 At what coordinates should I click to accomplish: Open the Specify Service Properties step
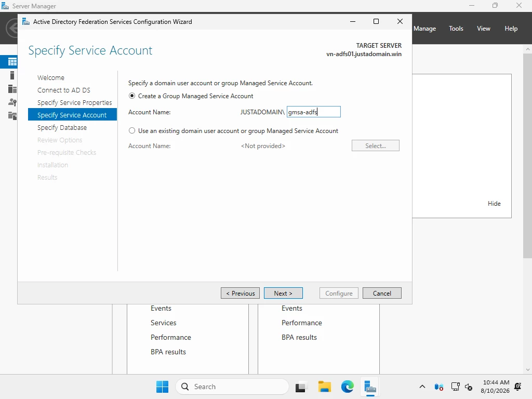[75, 103]
